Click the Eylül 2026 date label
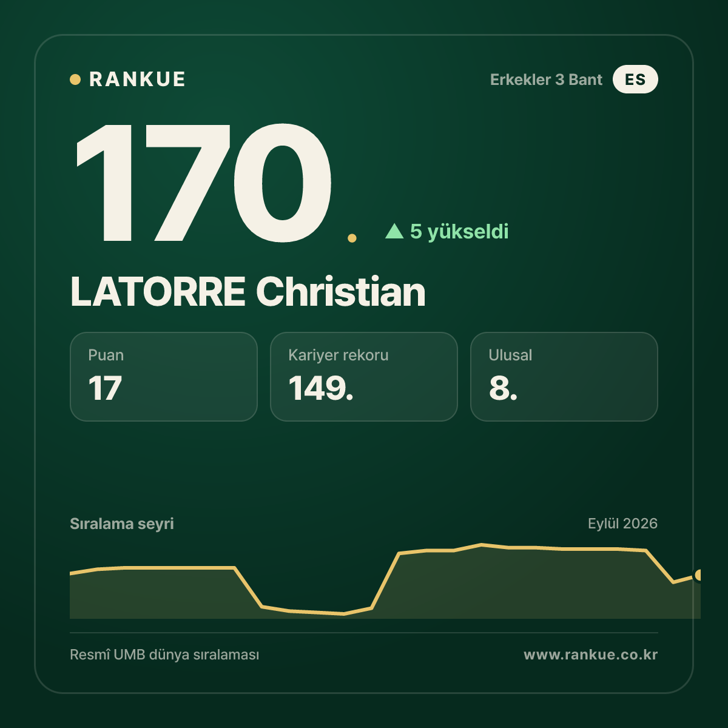The width and height of the screenshot is (728, 728). click(622, 524)
